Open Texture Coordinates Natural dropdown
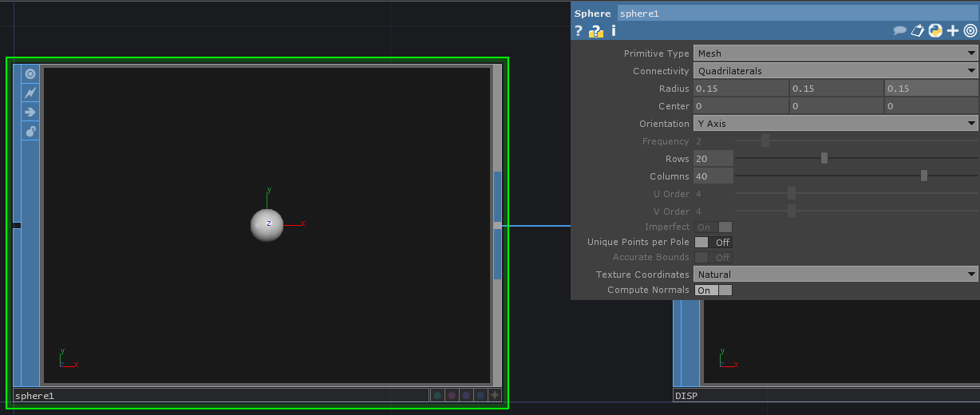The width and height of the screenshot is (980, 415). tap(835, 275)
